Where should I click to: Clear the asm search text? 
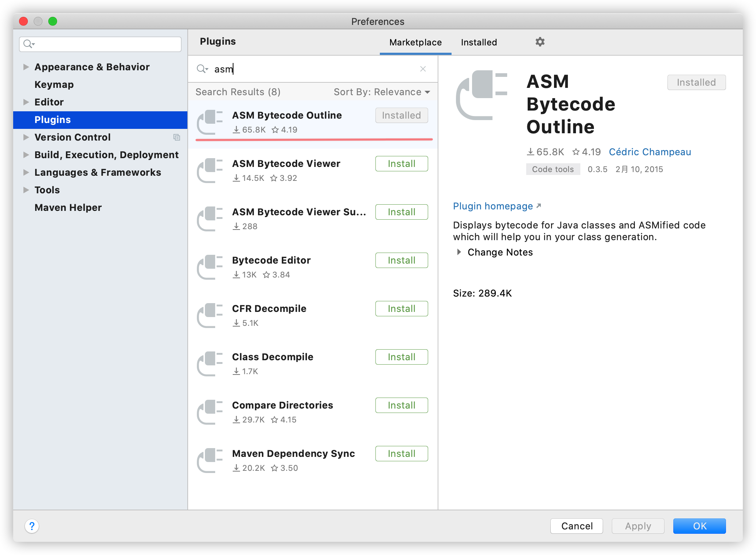click(423, 69)
